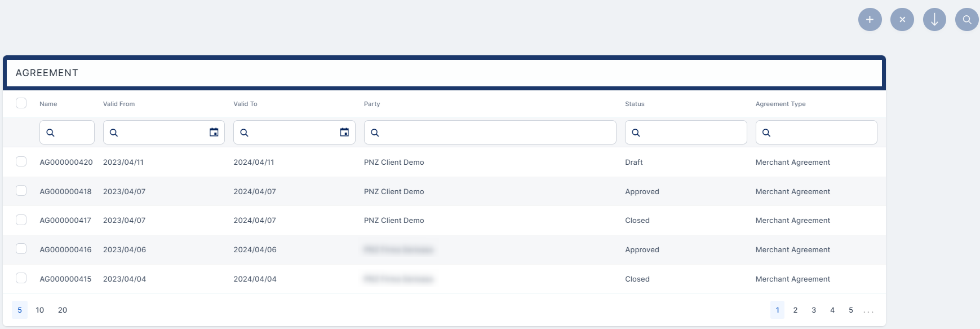Check the box for AG000000415
The height and width of the screenshot is (329, 980).
point(21,278)
